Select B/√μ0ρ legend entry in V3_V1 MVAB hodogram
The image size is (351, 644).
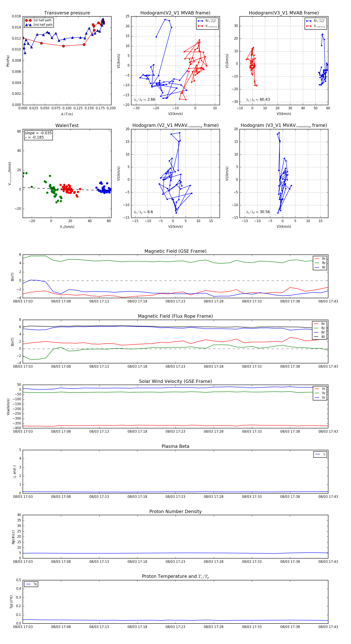(316, 21)
